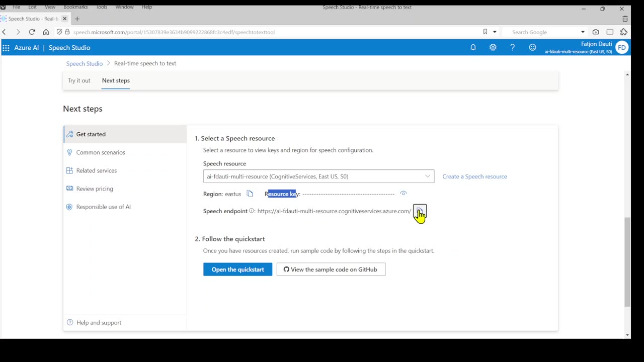Go back in the browser

tap(4, 32)
